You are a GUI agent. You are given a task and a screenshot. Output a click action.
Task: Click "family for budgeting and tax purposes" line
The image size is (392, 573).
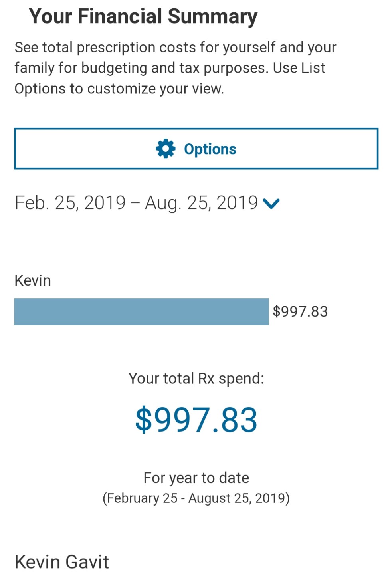[x=141, y=68]
